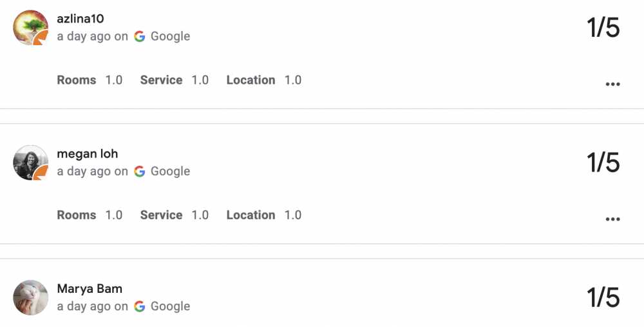
Task: Click Marya Bam's cat avatar
Action: pyautogui.click(x=30, y=297)
